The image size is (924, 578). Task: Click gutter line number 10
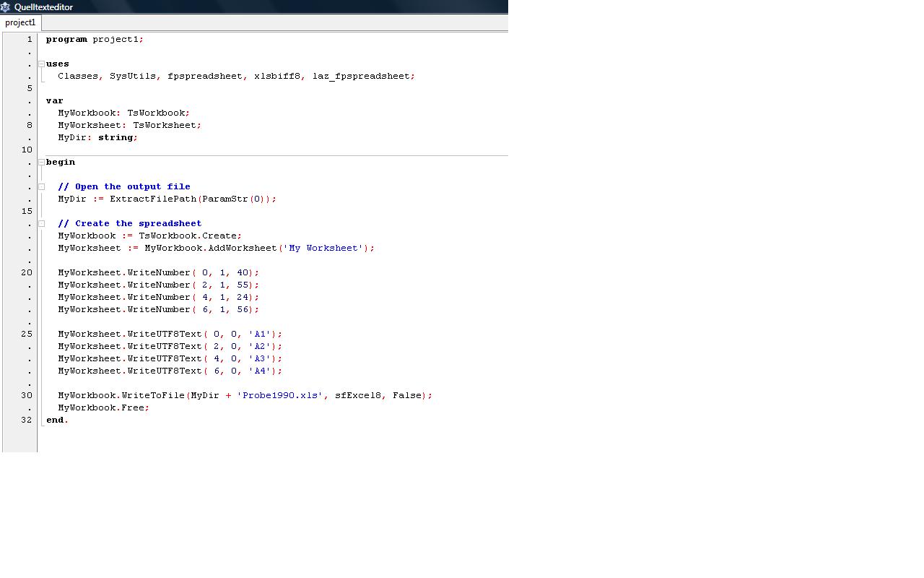tap(27, 150)
